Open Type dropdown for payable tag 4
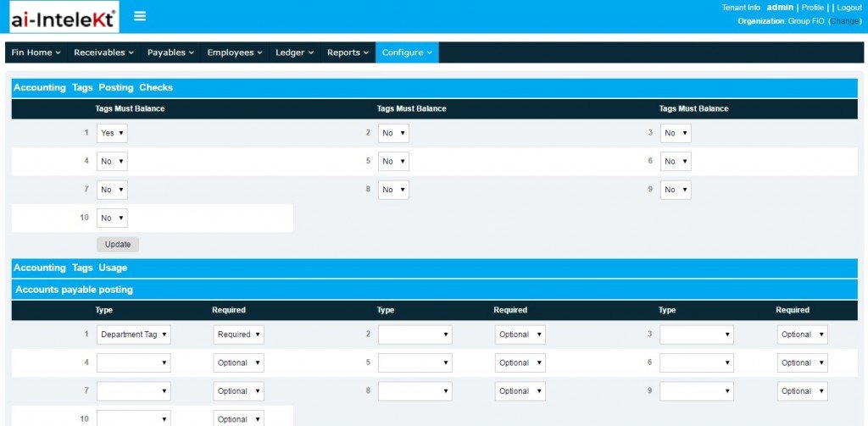868x426 pixels. click(x=133, y=363)
